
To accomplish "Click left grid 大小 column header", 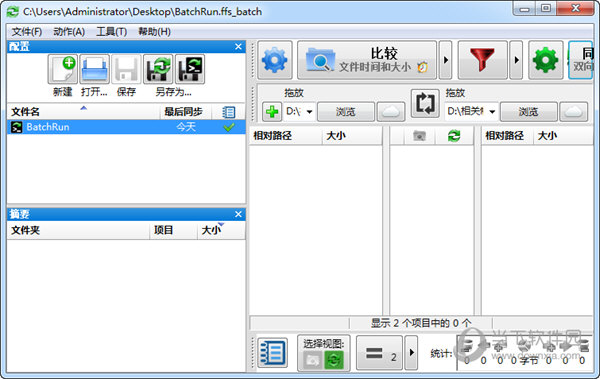I will click(x=352, y=136).
